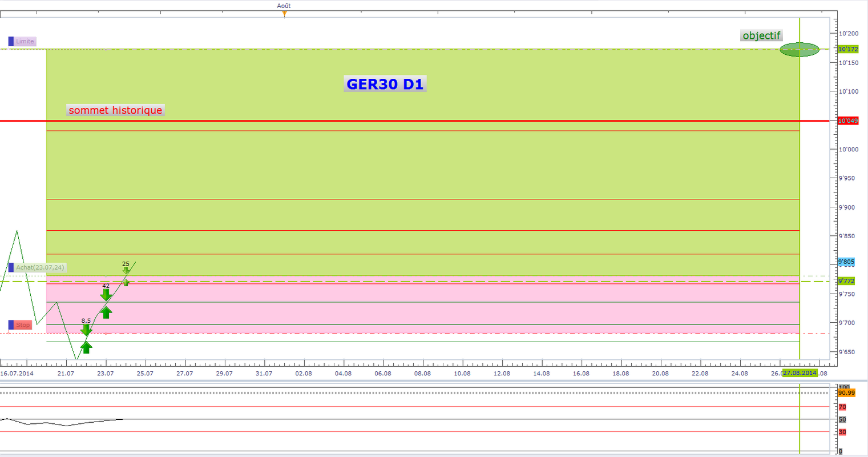Click the 9'650 price scale label
The height and width of the screenshot is (457, 868).
[x=847, y=352]
